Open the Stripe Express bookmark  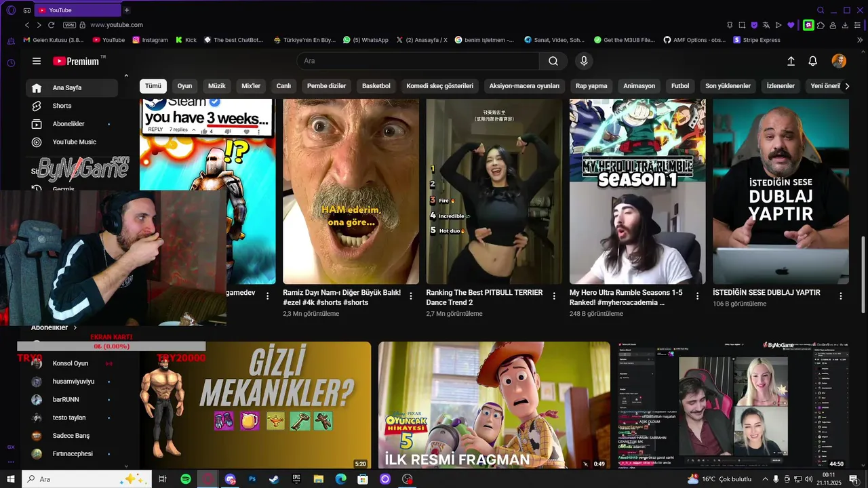click(757, 40)
